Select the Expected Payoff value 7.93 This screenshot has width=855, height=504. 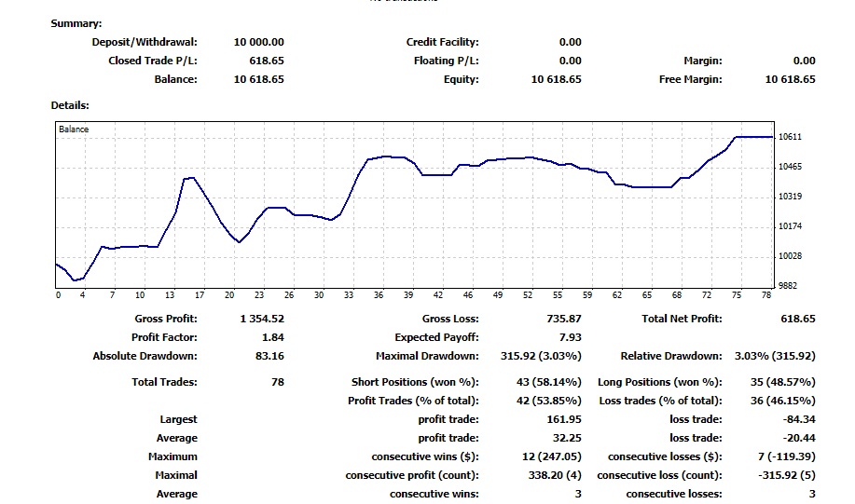[x=571, y=337]
